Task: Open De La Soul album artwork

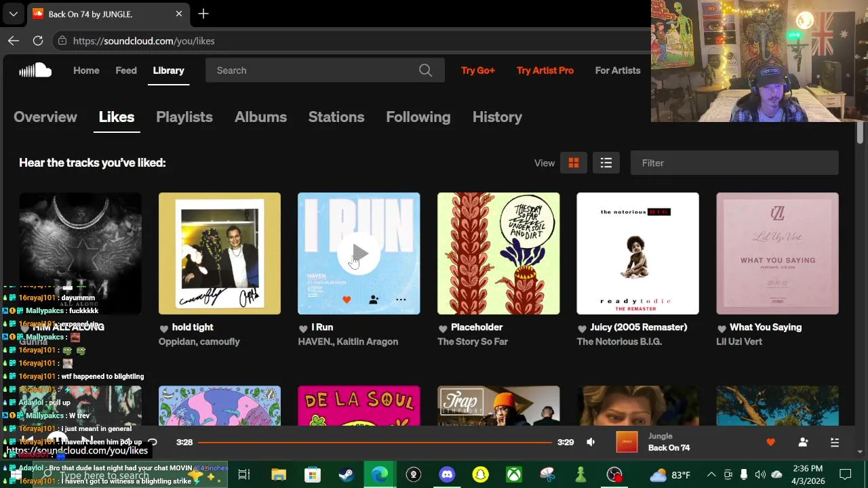Action: (x=359, y=406)
